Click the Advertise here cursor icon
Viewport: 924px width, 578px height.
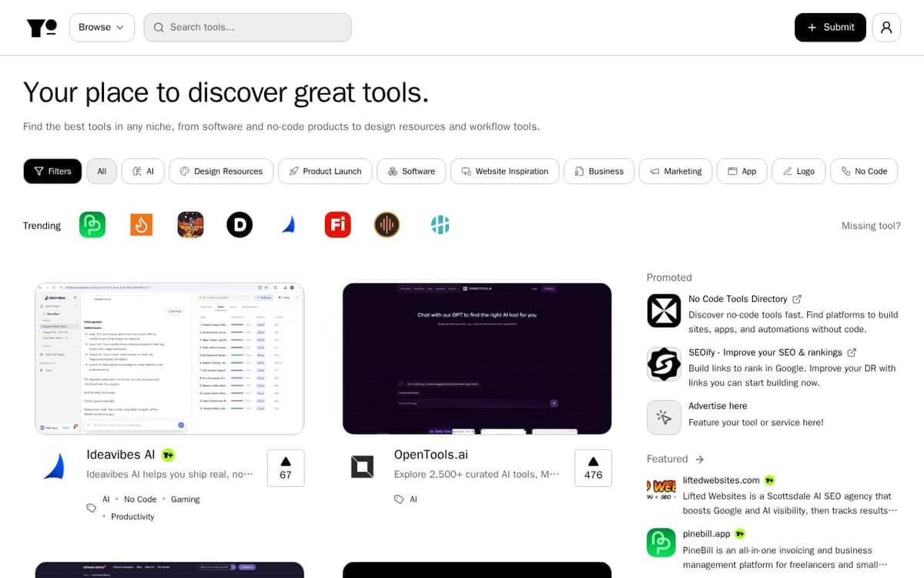(x=664, y=418)
